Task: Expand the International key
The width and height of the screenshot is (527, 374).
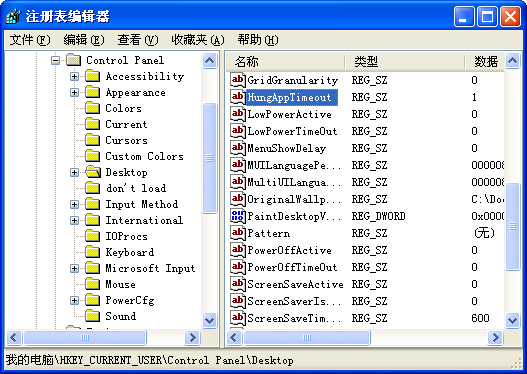Action: (x=74, y=220)
